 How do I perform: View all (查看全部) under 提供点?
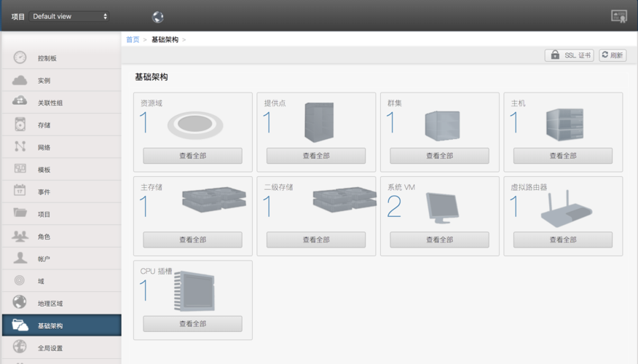click(x=316, y=156)
